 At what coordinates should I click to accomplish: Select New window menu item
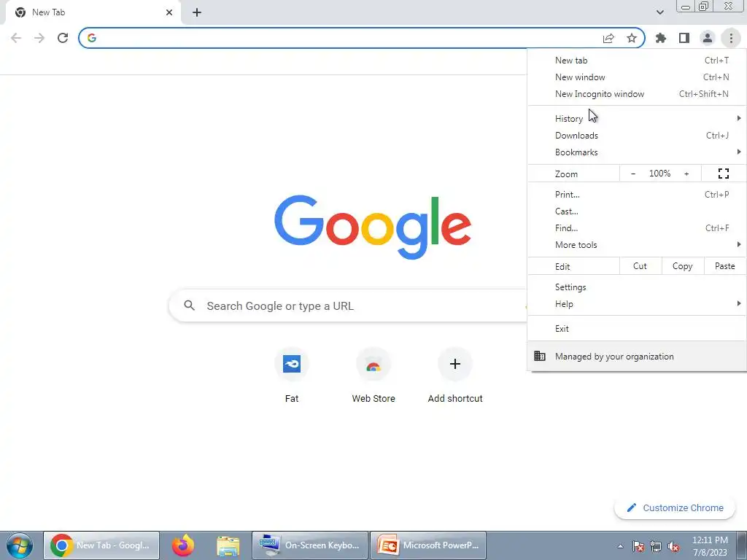[636, 77]
